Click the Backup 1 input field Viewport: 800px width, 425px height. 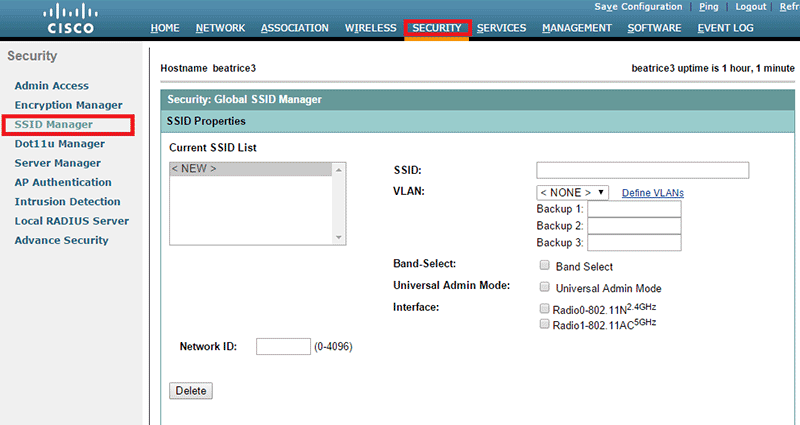[x=634, y=209]
